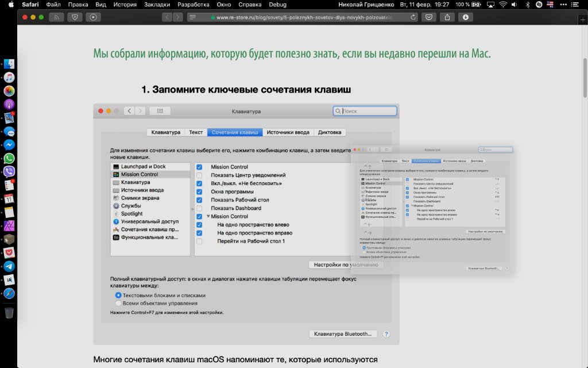Screen dimensions: 588x368
Task: Collapse the Mission Control disclosure triangle
Action: click(208, 216)
